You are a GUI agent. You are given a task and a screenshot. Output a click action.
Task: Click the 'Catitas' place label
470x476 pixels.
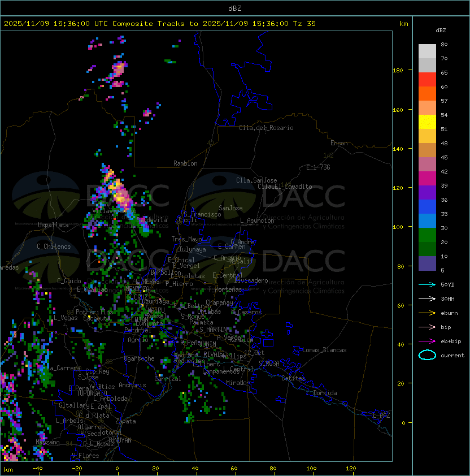pos(293,378)
